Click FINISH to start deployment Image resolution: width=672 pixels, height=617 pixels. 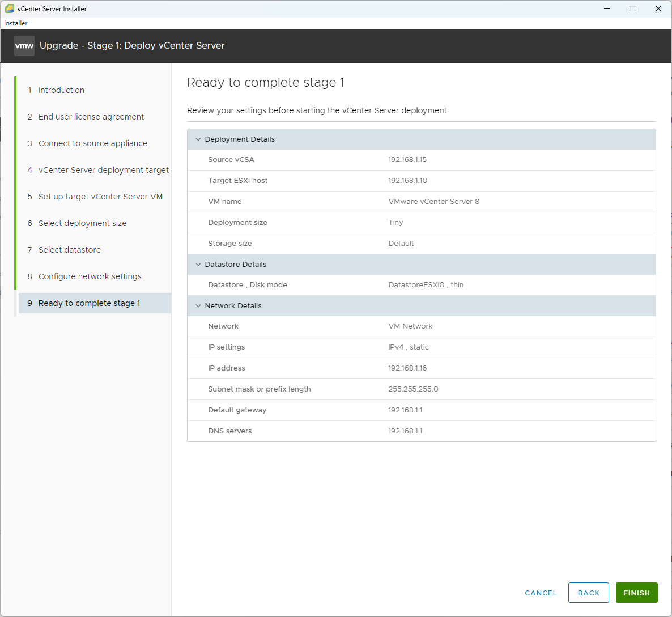636,593
